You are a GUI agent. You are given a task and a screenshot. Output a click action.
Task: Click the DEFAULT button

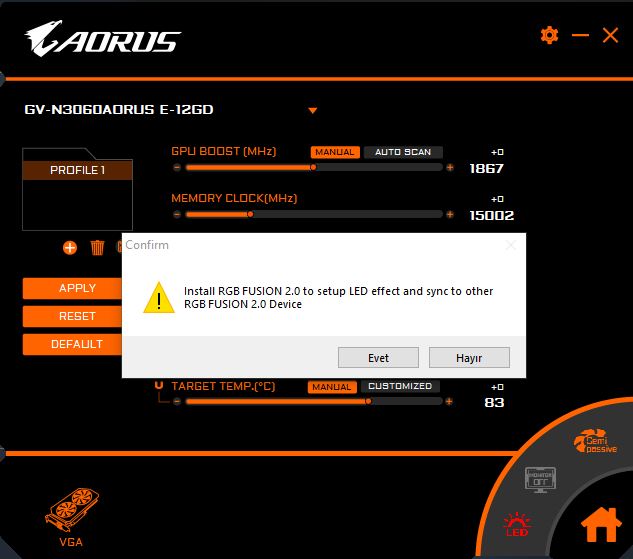pos(72,344)
